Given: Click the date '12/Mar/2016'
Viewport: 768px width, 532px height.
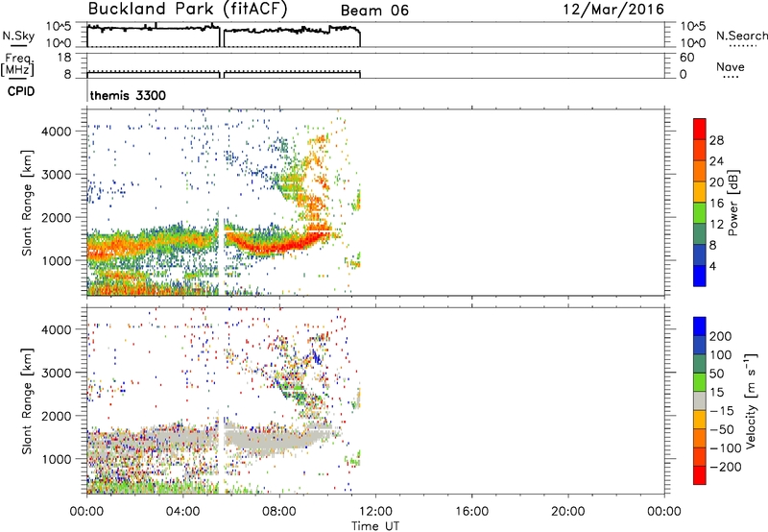Looking at the screenshot, I should point(613,10).
